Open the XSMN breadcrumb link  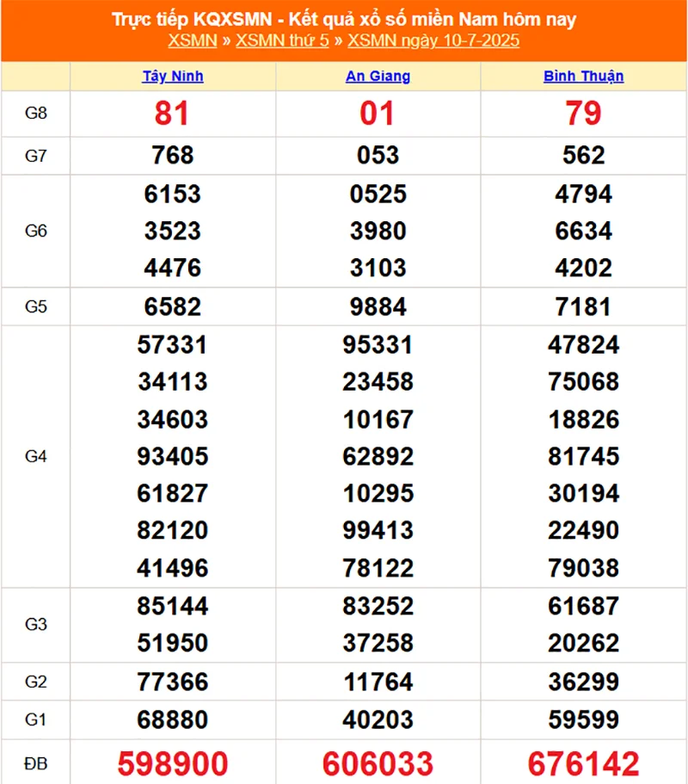click(192, 40)
